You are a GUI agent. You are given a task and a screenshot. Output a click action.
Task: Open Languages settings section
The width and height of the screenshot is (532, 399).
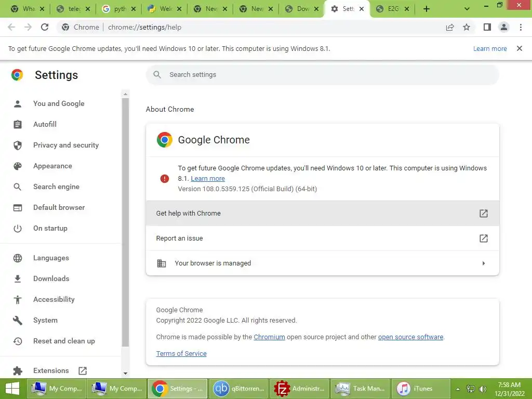click(51, 258)
